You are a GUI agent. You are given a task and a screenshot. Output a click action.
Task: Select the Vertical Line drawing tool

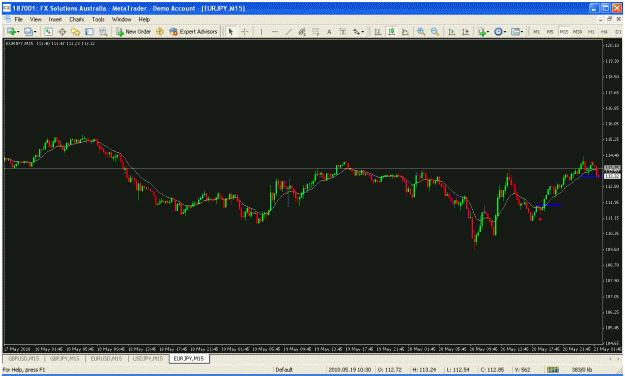click(x=261, y=31)
